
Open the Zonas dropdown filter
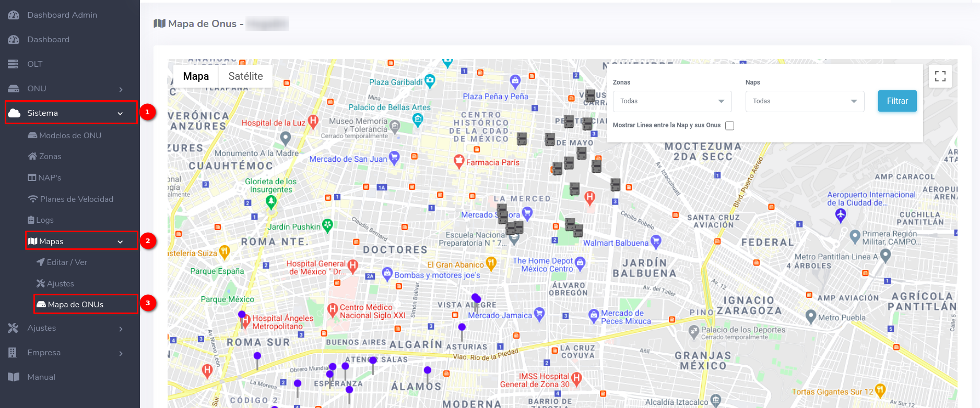click(672, 101)
